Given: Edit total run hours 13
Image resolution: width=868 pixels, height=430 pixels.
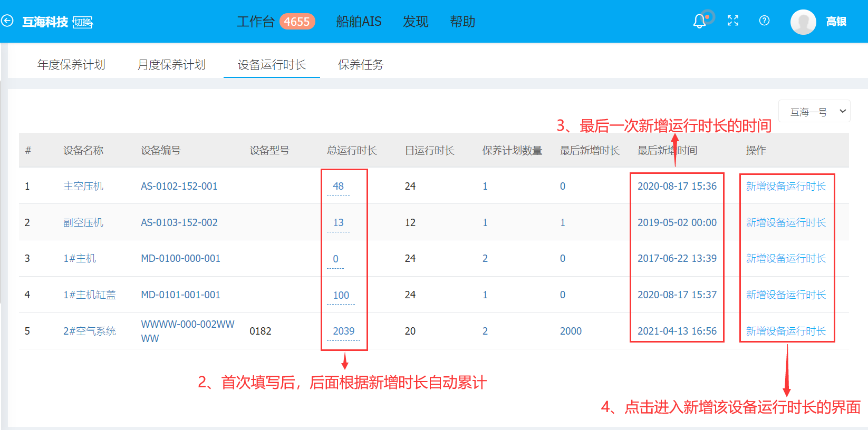Looking at the screenshot, I should pyautogui.click(x=338, y=222).
